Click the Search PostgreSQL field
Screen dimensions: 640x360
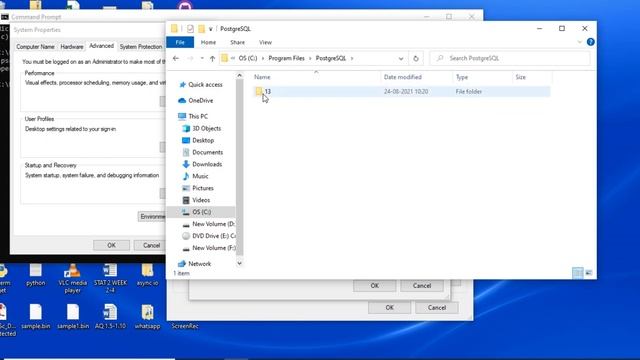coord(510,58)
